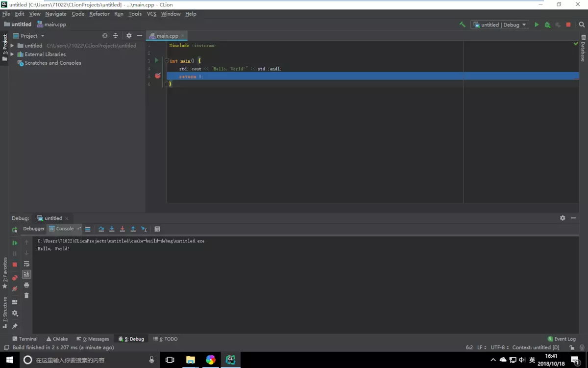This screenshot has width=588, height=368.
Task: Clear console with trash can icon
Action: [26, 295]
